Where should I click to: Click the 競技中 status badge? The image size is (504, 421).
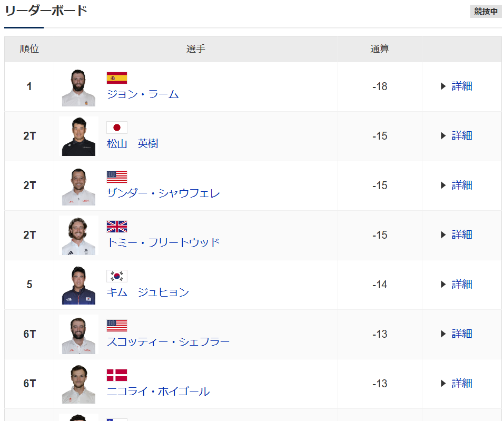pos(486,12)
